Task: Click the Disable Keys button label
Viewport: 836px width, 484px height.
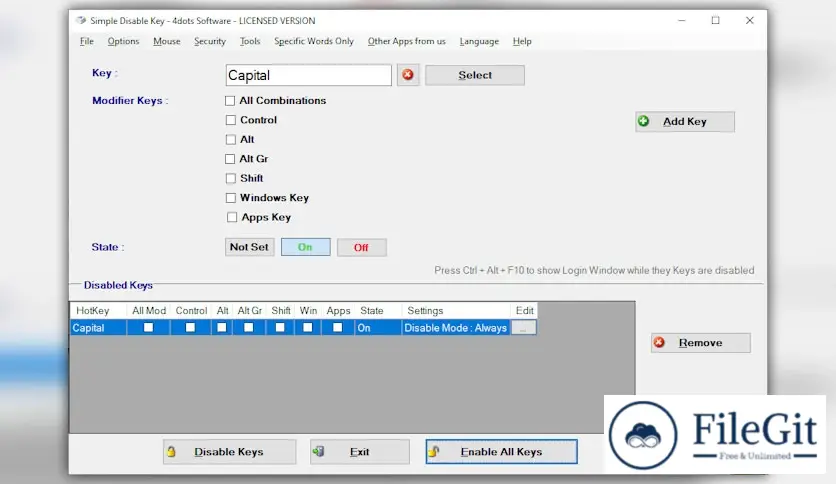Action: point(229,452)
